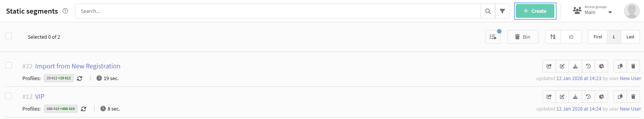Edit the VIP segment
Image resolution: width=644 pixels, height=119 pixels.
click(562, 97)
